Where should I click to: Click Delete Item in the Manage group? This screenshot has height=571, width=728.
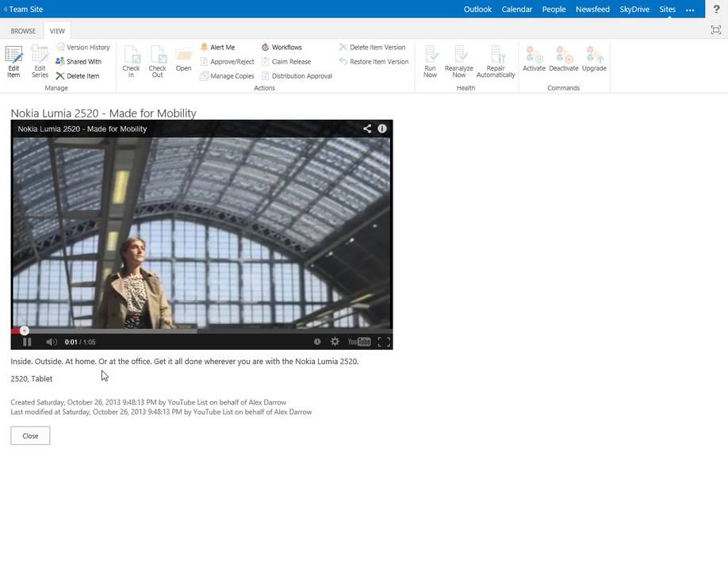[x=78, y=76]
